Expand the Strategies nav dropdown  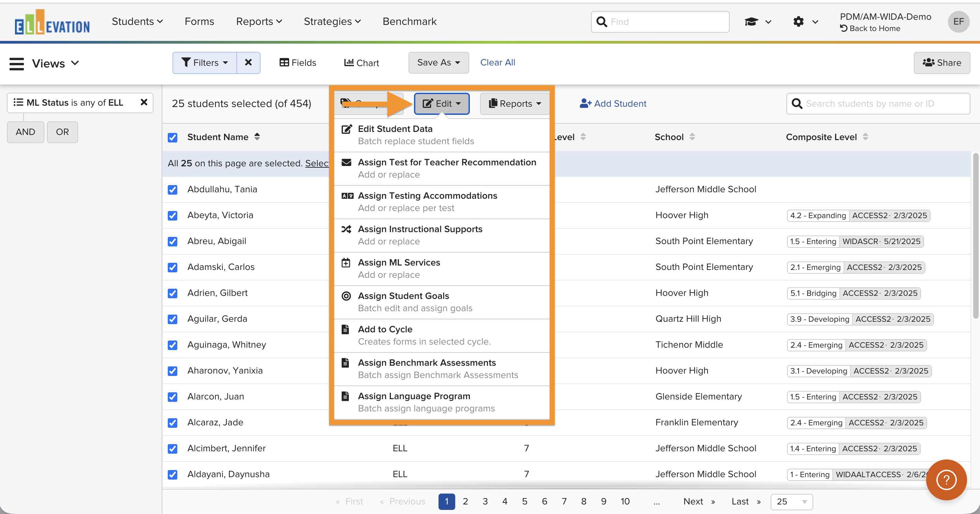click(x=332, y=22)
